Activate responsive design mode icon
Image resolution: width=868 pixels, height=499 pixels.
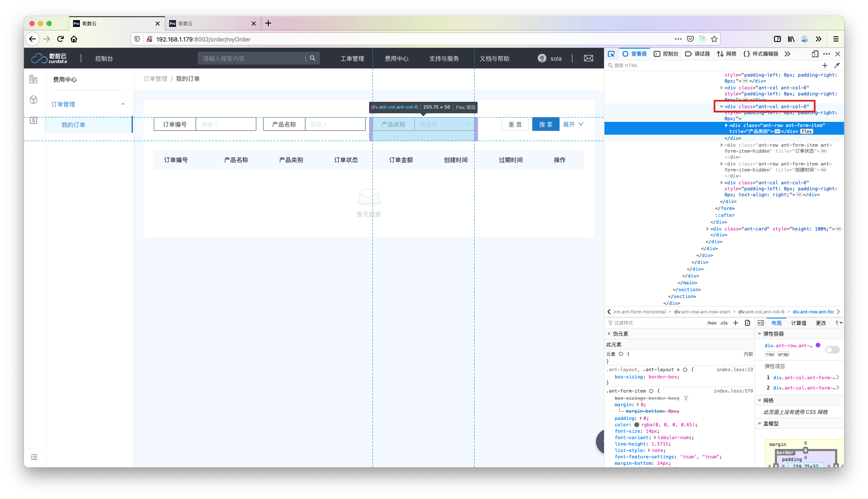[815, 54]
